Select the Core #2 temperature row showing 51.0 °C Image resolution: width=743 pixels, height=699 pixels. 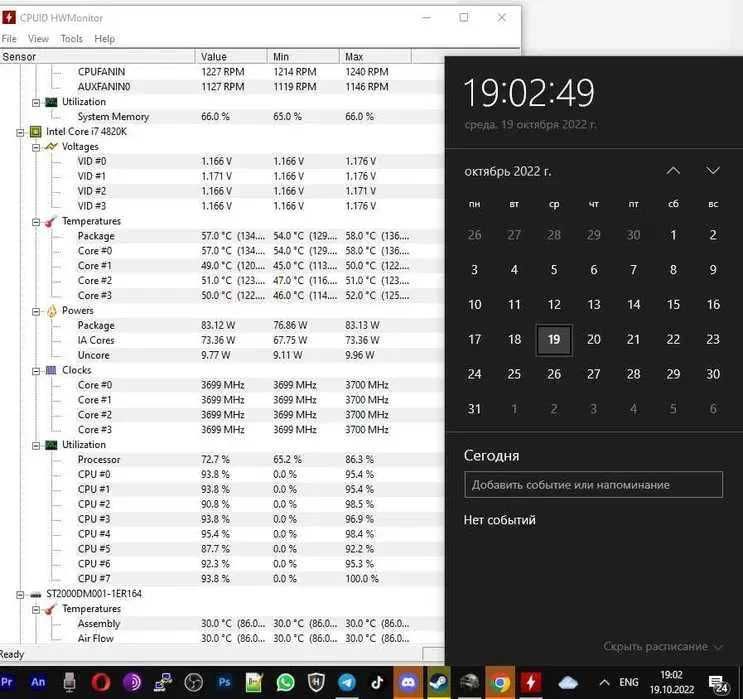[x=222, y=281]
